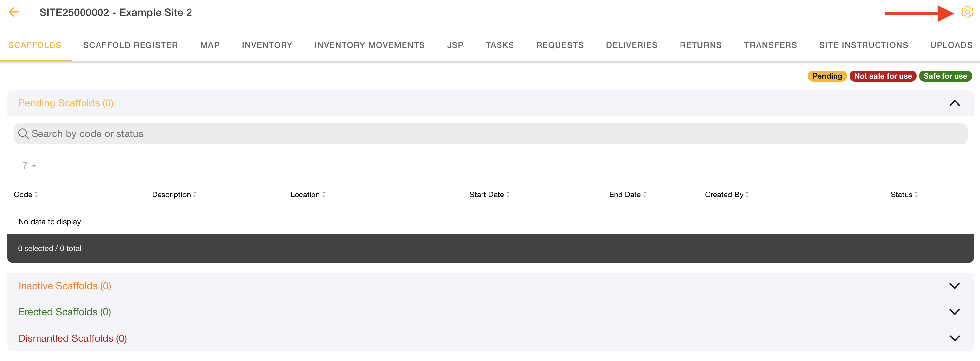The height and width of the screenshot is (361, 980).
Task: Open the rows-per-page dropdown showing 7
Action: coord(29,166)
